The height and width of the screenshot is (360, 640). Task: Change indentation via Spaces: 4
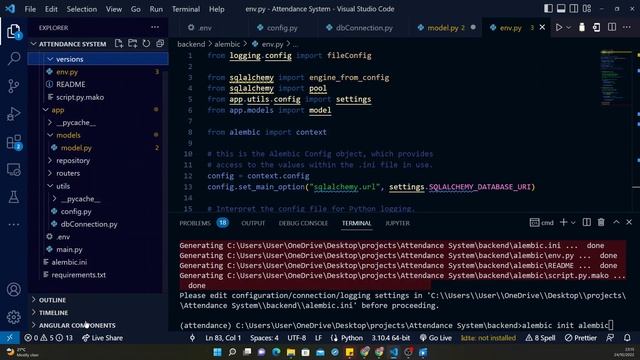pyautogui.click(x=264, y=338)
